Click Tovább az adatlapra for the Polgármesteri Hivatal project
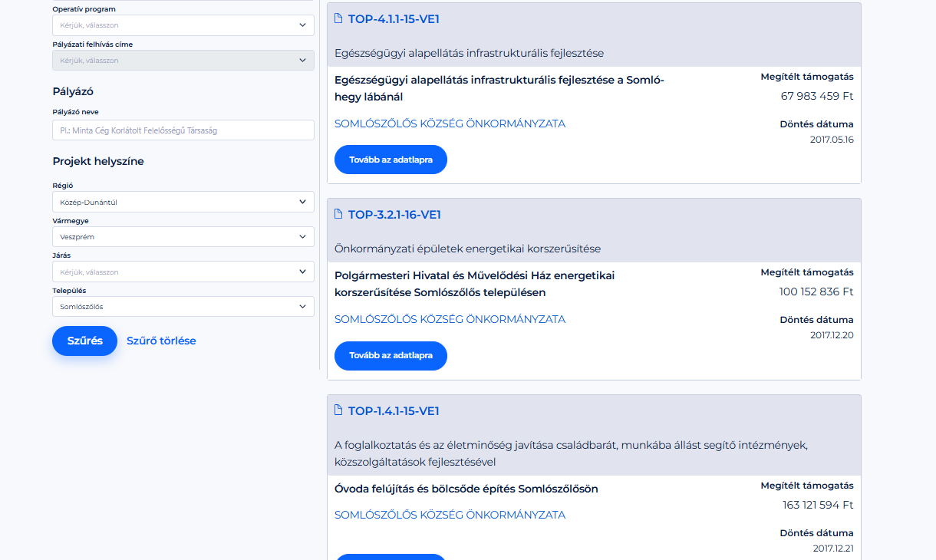Viewport: 936px width, 560px height. 391,356
